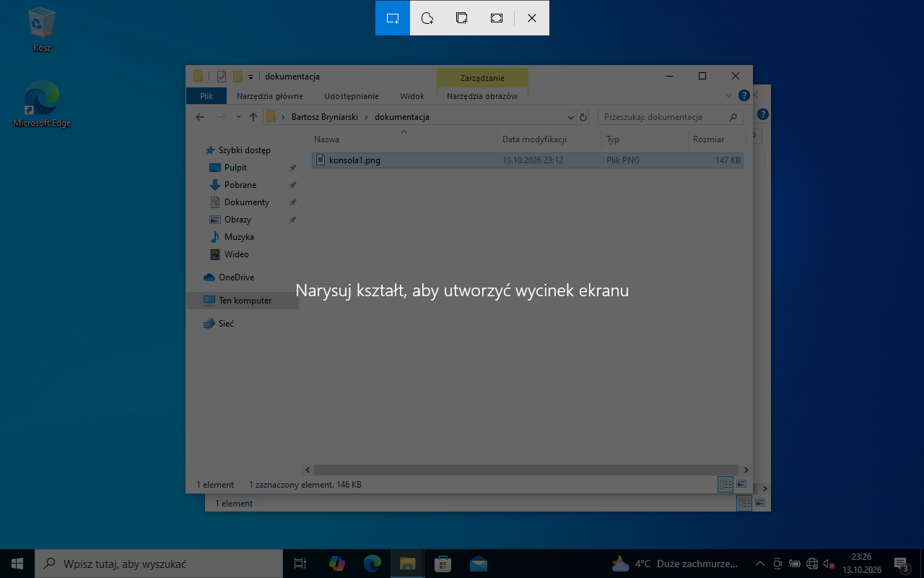This screenshot has width=924, height=578.
Task: Refresh the dokumentacja folder view
Action: click(583, 117)
